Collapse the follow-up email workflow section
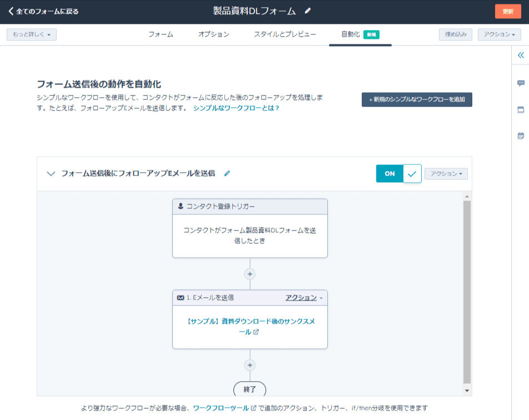 tap(51, 174)
